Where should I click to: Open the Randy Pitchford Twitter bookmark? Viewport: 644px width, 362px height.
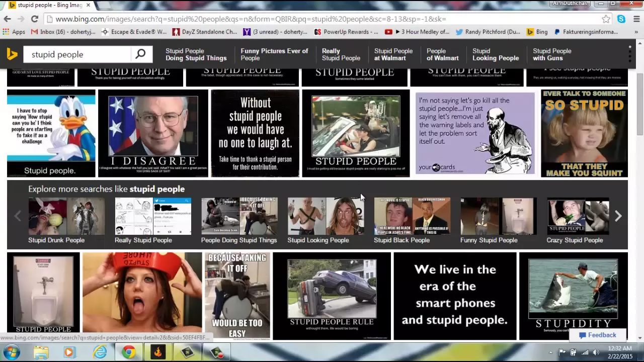coord(488,32)
